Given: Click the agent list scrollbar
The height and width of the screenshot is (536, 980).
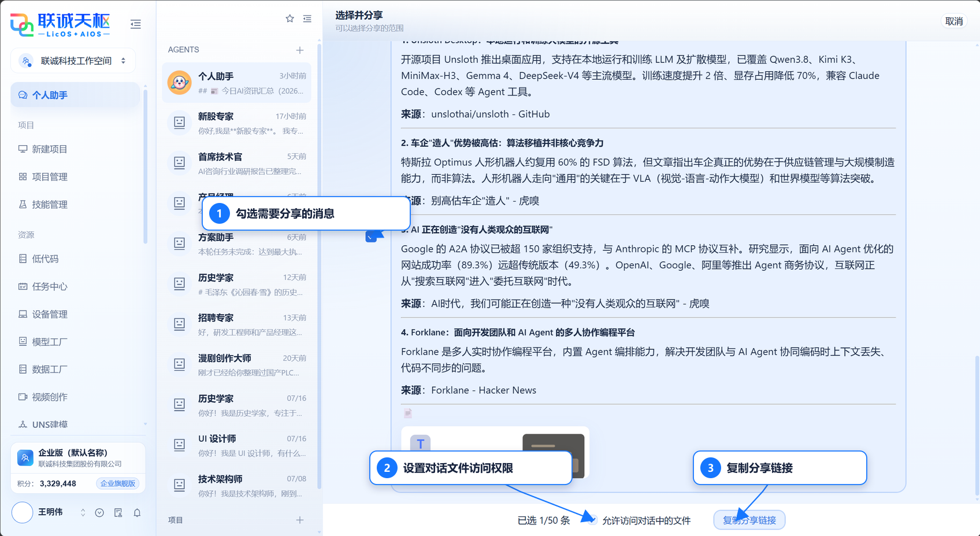Looking at the screenshot, I should click(x=319, y=266).
